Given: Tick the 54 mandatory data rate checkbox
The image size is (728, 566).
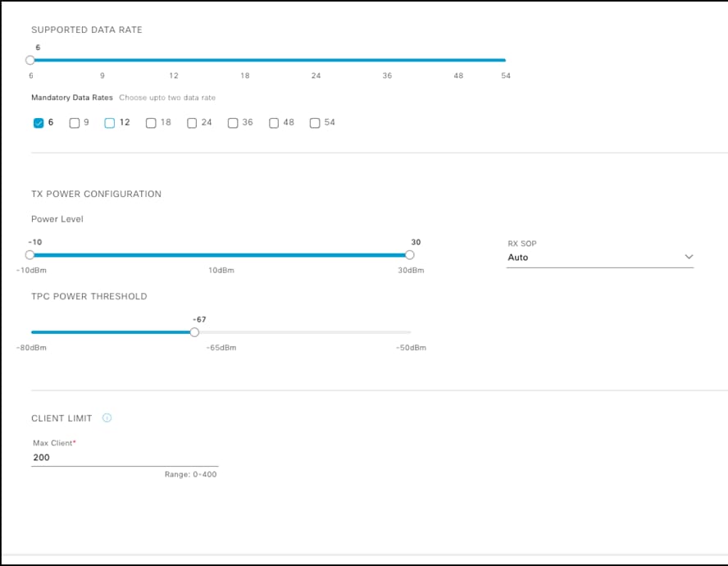Looking at the screenshot, I should 315,123.
